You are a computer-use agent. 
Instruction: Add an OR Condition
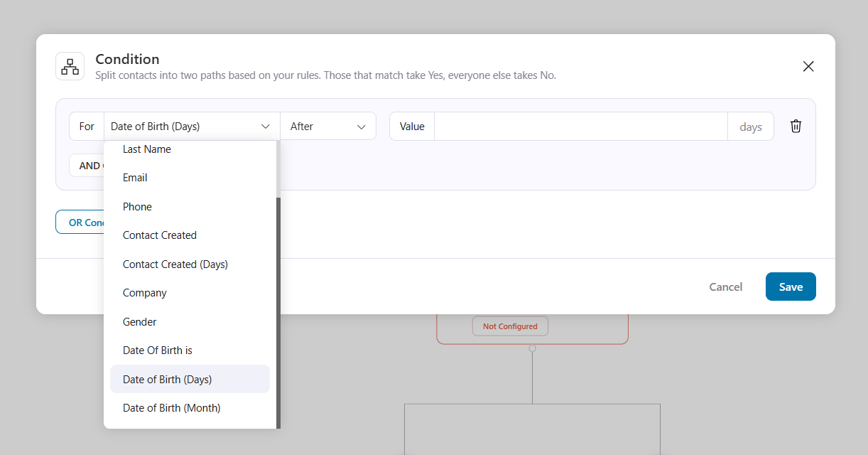(x=80, y=223)
